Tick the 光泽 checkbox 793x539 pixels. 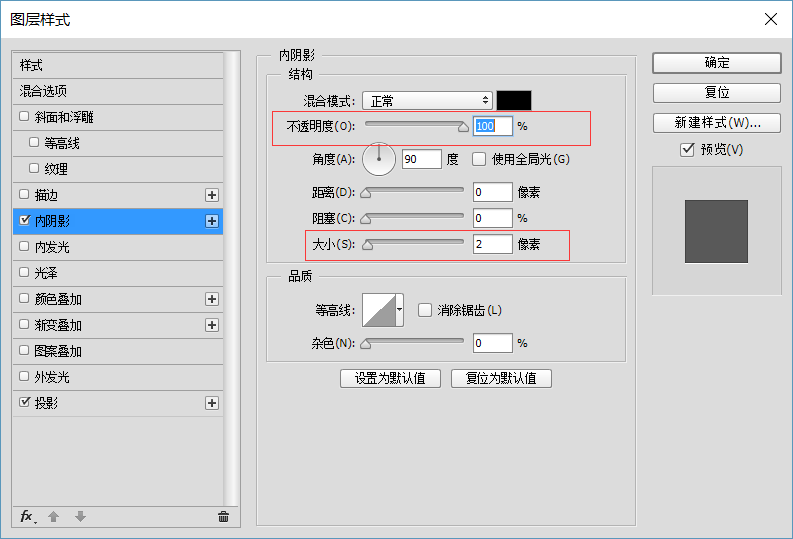[x=24, y=272]
